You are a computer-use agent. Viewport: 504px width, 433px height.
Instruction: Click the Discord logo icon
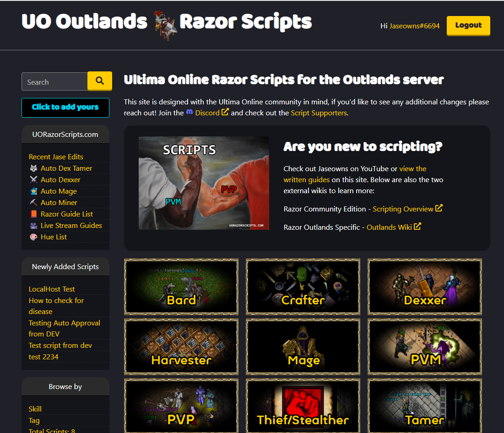point(190,113)
